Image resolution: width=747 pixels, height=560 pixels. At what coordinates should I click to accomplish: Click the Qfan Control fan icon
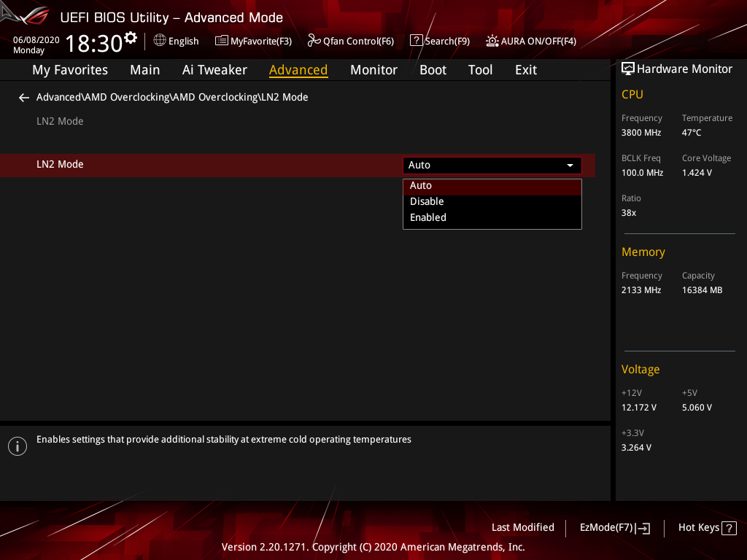314,41
